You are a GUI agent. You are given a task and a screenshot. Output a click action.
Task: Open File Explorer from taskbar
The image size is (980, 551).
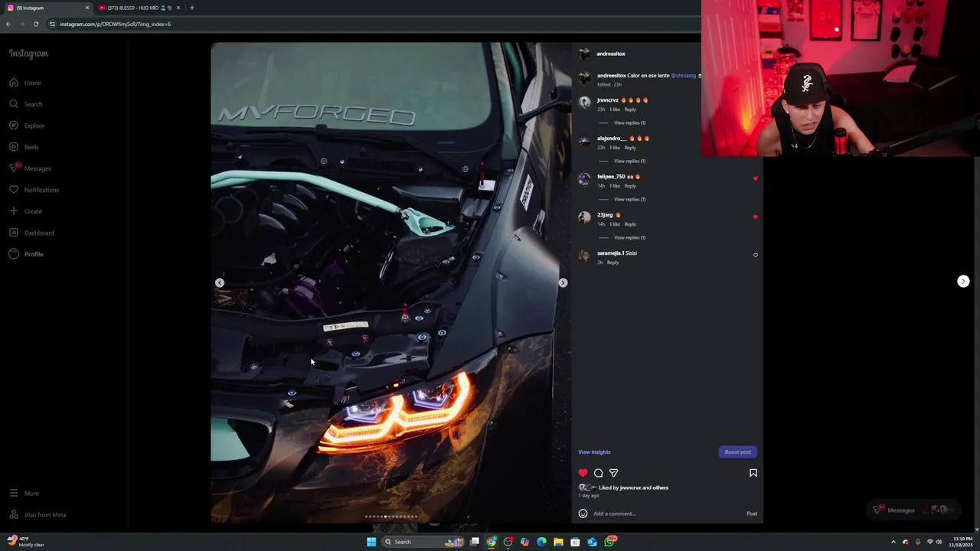[x=558, y=542]
